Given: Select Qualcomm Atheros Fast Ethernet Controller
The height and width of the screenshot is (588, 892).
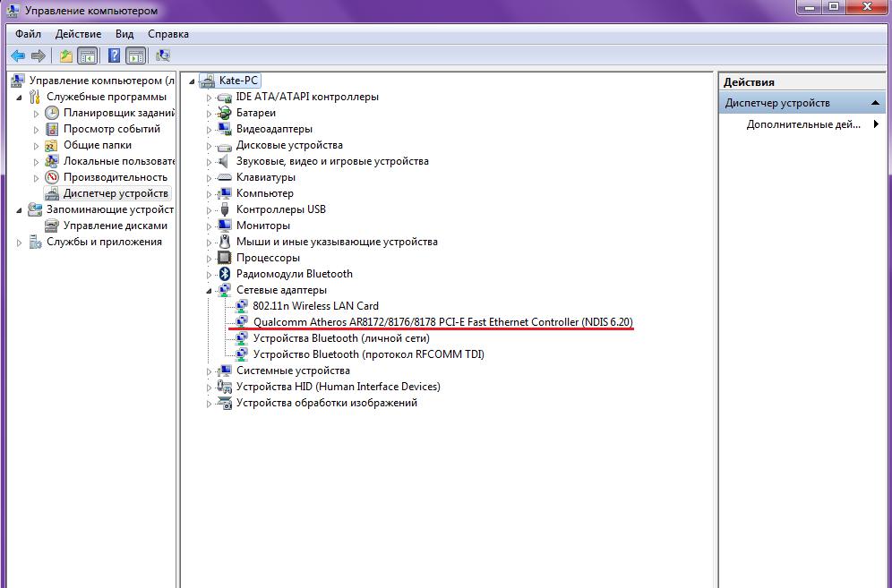Looking at the screenshot, I should click(442, 322).
